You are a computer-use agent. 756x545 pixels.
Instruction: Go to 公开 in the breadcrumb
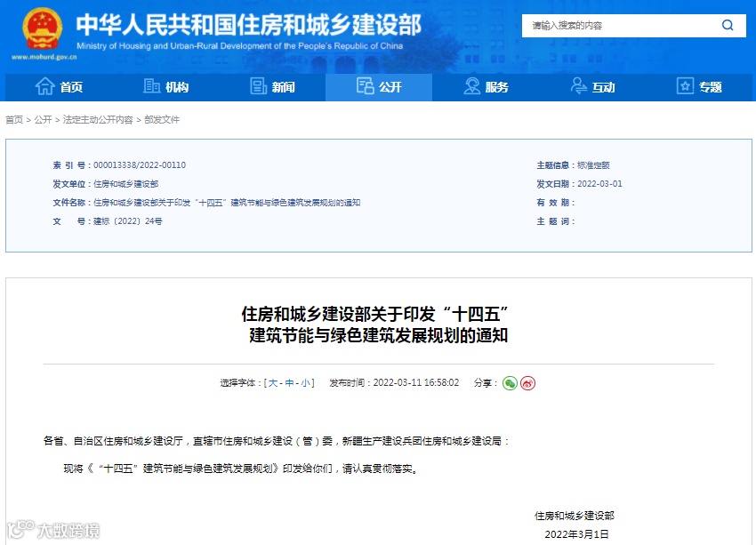tap(43, 119)
